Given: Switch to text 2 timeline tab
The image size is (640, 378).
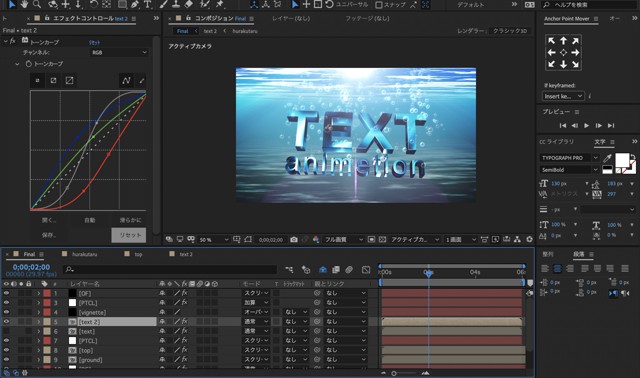Looking at the screenshot, I should (x=186, y=254).
